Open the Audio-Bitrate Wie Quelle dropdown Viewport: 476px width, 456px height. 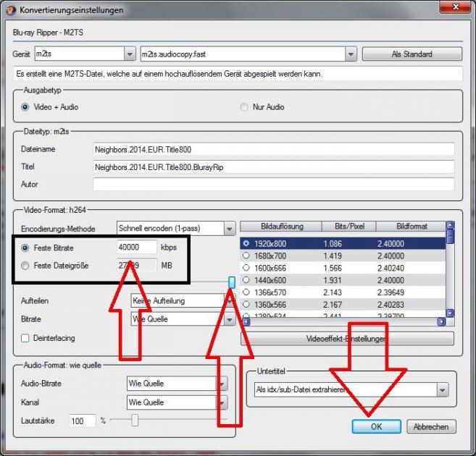tap(222, 384)
